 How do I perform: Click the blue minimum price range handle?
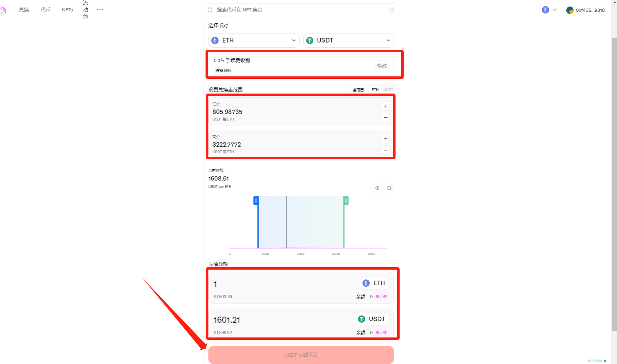[x=256, y=201]
